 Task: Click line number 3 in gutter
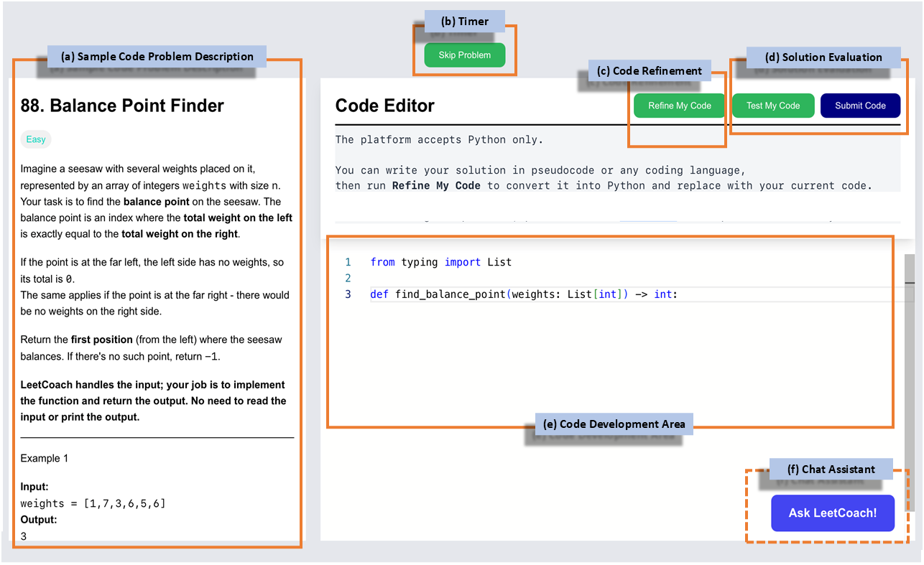348,294
